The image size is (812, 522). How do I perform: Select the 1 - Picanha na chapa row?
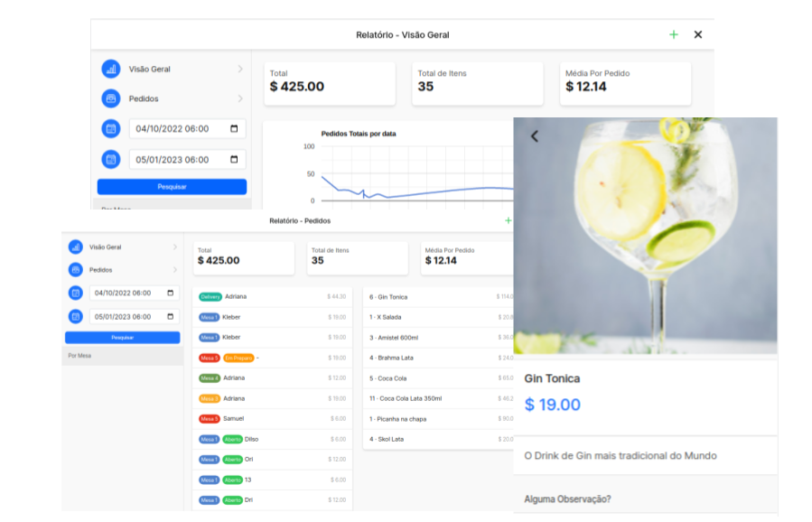tap(439, 419)
